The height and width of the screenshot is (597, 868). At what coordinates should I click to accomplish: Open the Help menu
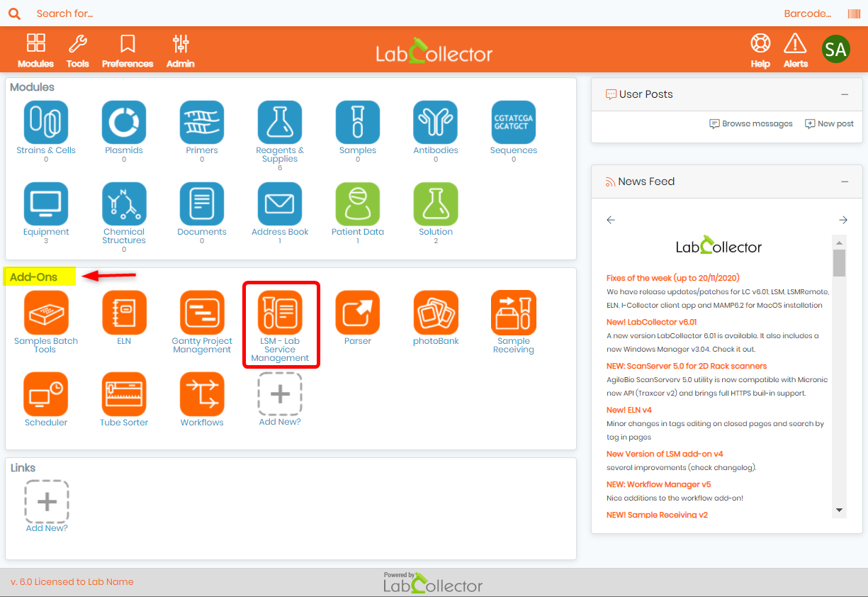point(760,50)
